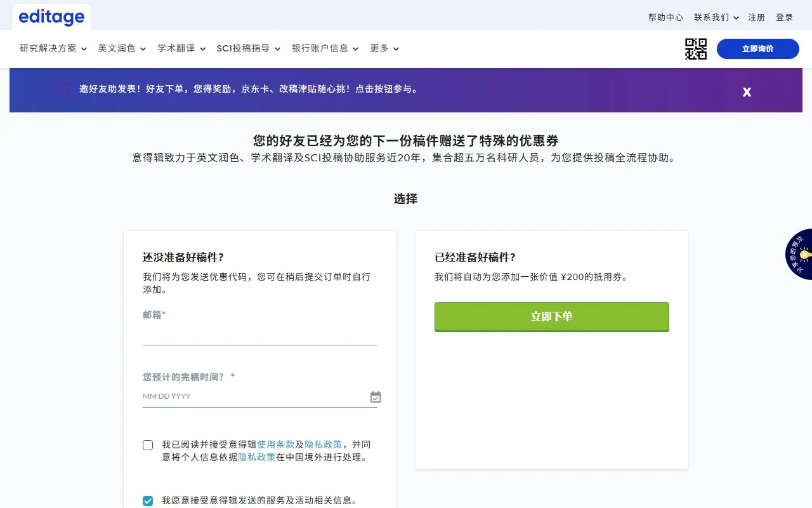The width and height of the screenshot is (812, 508).
Task: Uncheck the marketing information consent checkbox
Action: pyautogui.click(x=148, y=500)
